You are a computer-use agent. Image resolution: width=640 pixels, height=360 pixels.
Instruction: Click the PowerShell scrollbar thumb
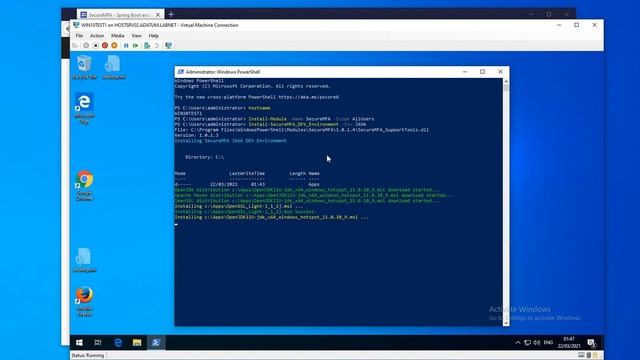(x=506, y=88)
